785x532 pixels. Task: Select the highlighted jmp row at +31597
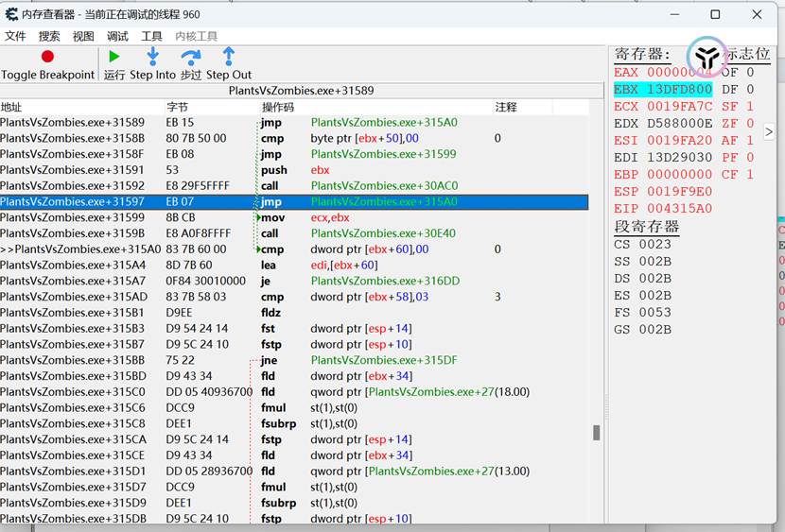[294, 201]
